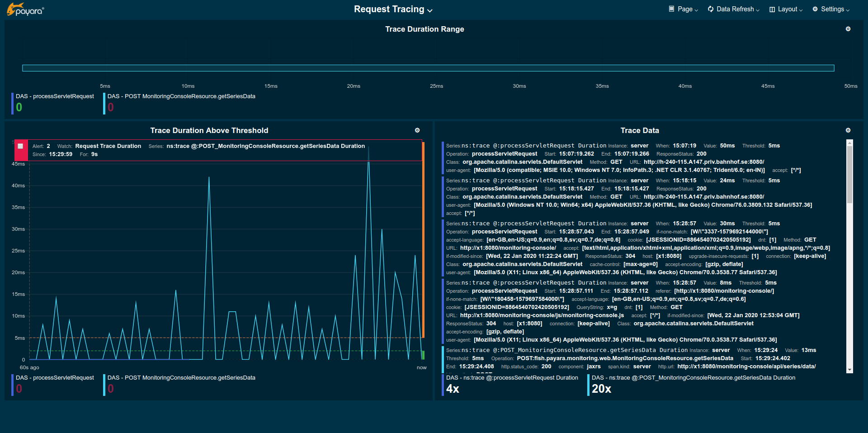The height and width of the screenshot is (433, 868).
Task: Click the http.url api/series/data link
Action: 746,366
